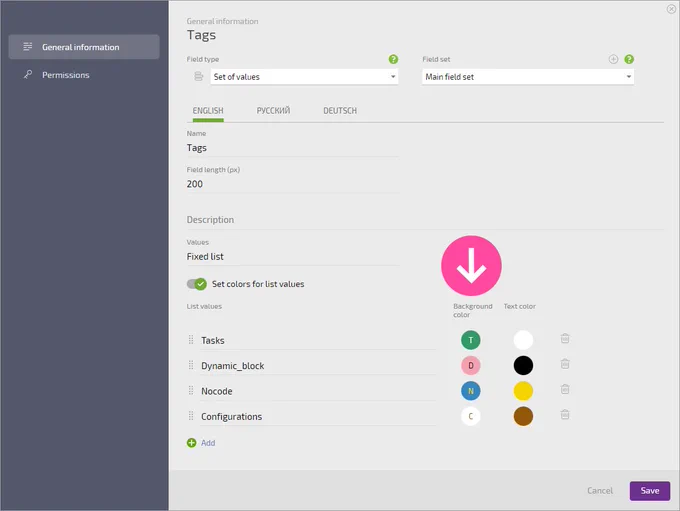This screenshot has width=680, height=511.
Task: Edit the Configurations list value text
Action: click(318, 416)
